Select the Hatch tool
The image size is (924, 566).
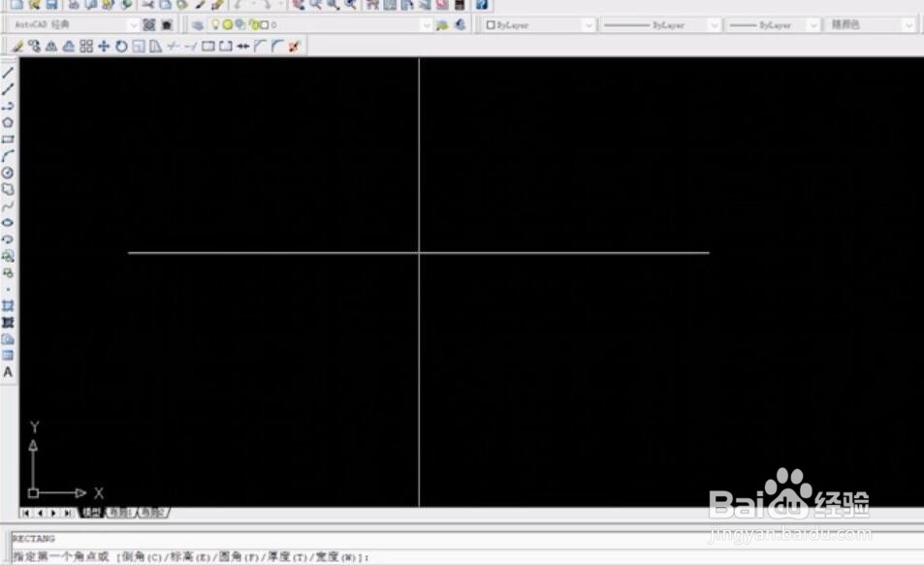point(8,305)
